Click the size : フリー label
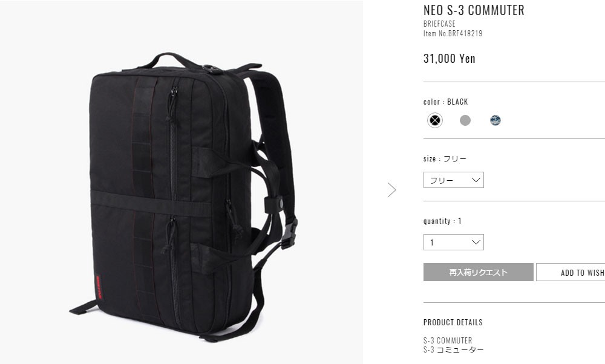Screen dimensions: 605x364 [445, 158]
